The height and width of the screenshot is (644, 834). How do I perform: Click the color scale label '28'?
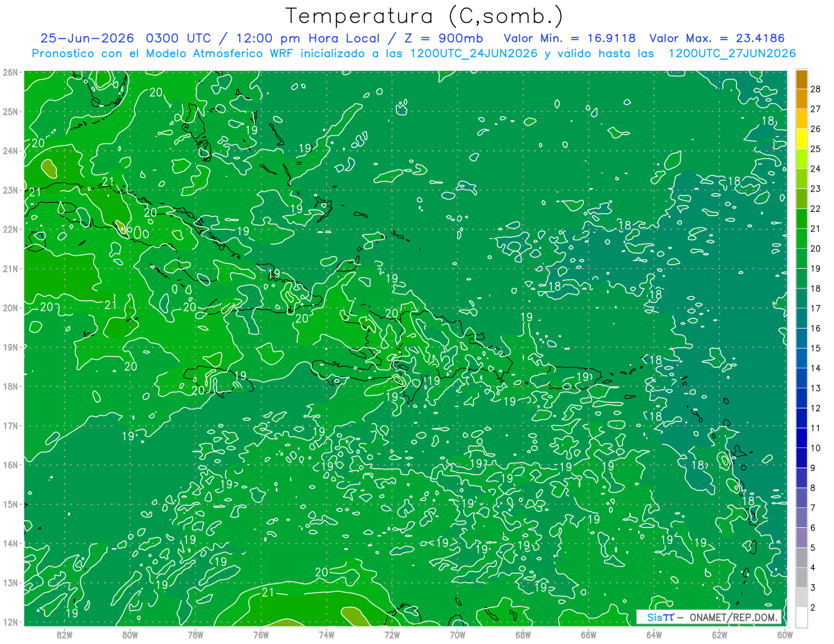[x=815, y=89]
